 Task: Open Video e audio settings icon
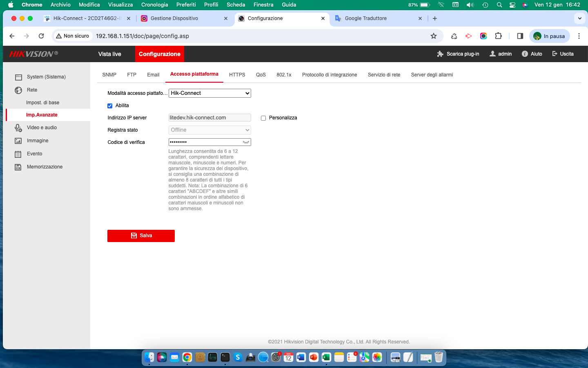pyautogui.click(x=18, y=128)
